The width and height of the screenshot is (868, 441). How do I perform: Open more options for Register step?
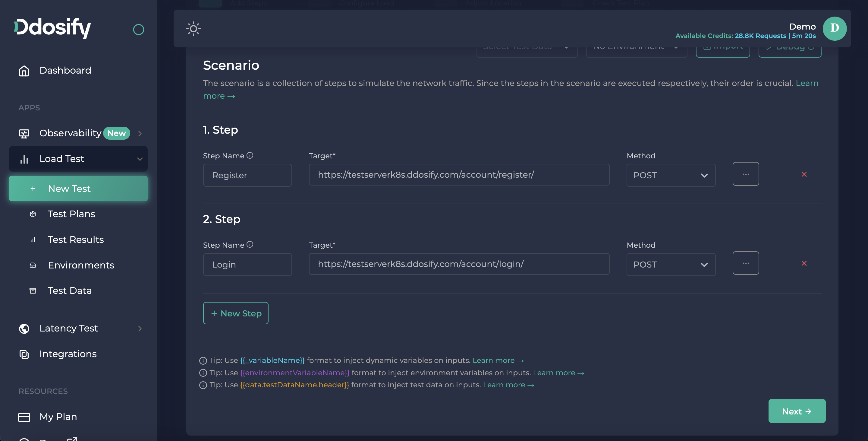point(745,174)
